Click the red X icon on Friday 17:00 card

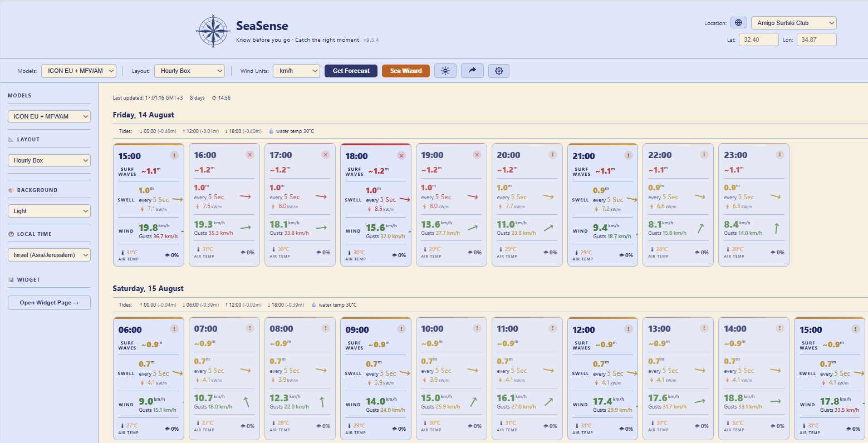[326, 155]
